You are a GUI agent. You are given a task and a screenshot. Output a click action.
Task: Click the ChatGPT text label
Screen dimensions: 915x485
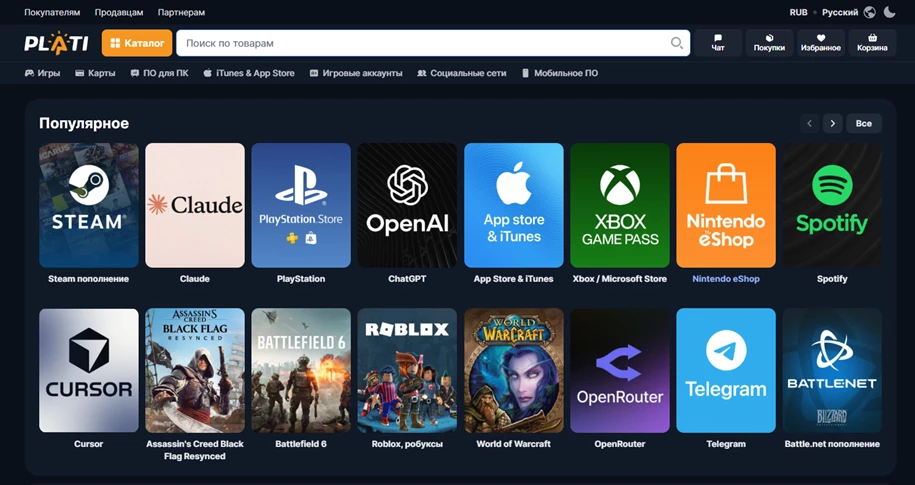click(x=407, y=279)
